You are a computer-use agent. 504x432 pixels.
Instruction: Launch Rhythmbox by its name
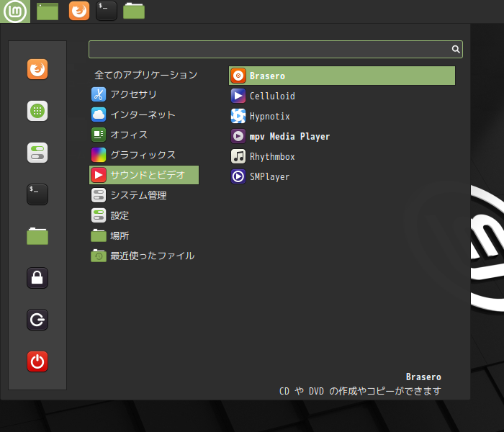pyautogui.click(x=272, y=156)
